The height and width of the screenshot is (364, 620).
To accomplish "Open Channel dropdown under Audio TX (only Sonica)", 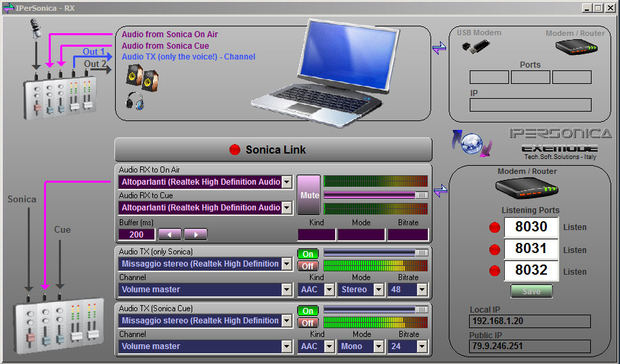I will tap(287, 290).
